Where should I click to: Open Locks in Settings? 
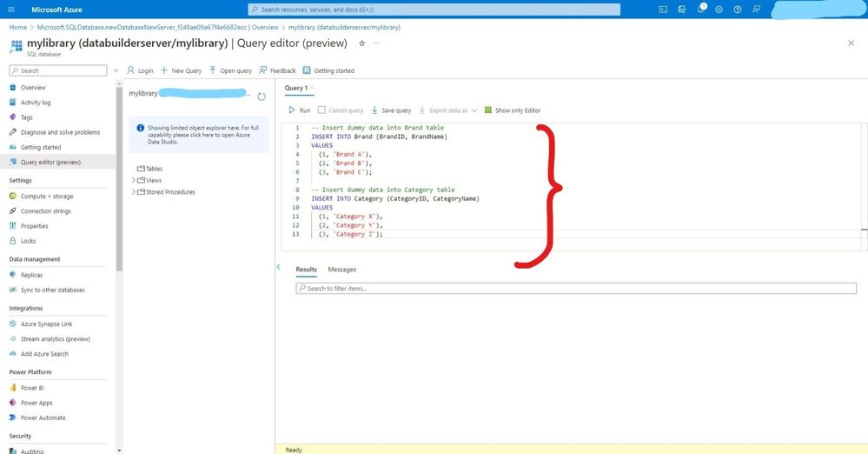click(28, 241)
